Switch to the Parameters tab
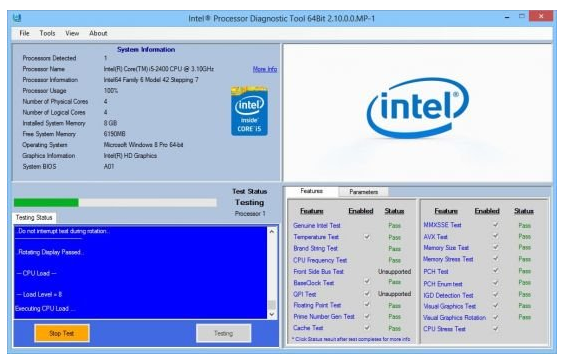The image size is (563, 363). [363, 192]
